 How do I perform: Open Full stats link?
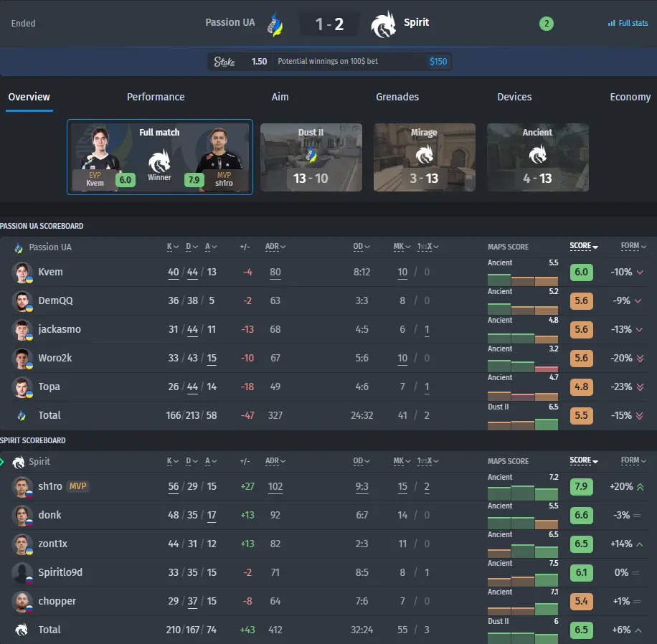click(x=628, y=23)
